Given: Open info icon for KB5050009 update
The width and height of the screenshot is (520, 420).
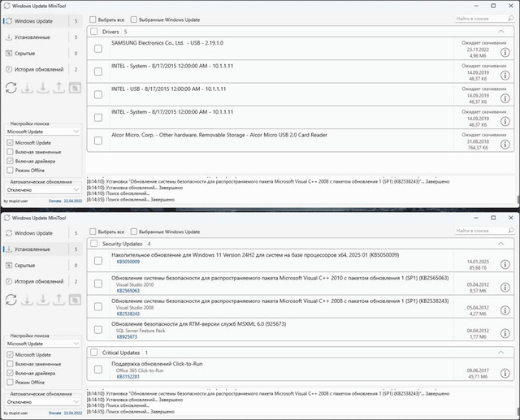Looking at the screenshot, I should pyautogui.click(x=505, y=265).
